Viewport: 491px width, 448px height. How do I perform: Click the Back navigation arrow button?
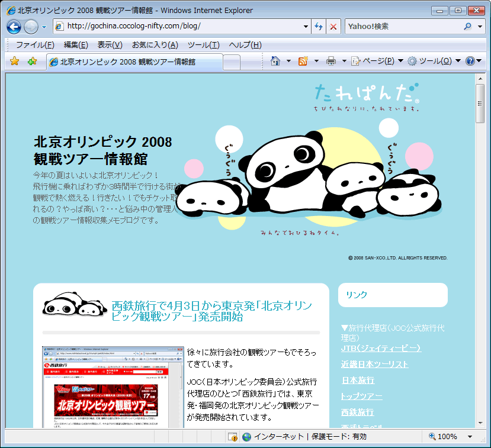14,27
